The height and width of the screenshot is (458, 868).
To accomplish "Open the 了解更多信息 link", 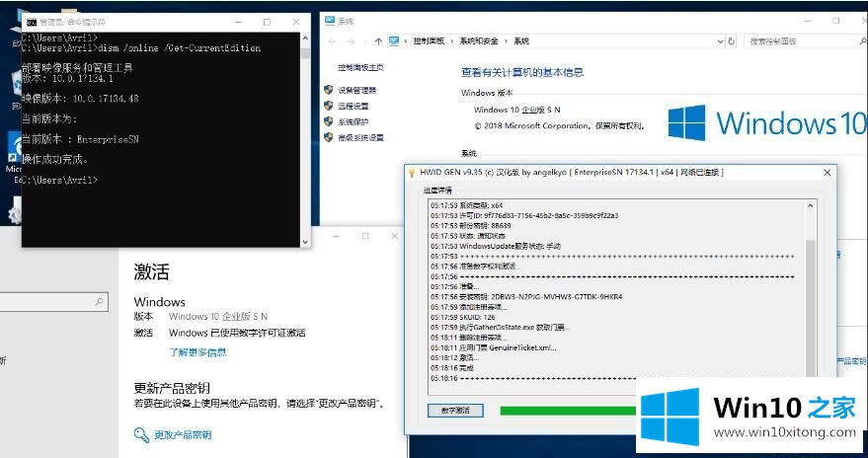I will tap(197, 352).
